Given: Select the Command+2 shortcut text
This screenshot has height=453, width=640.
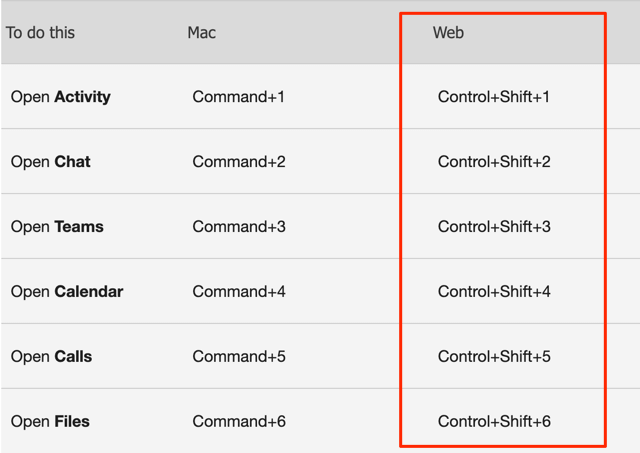Looking at the screenshot, I should tap(239, 162).
